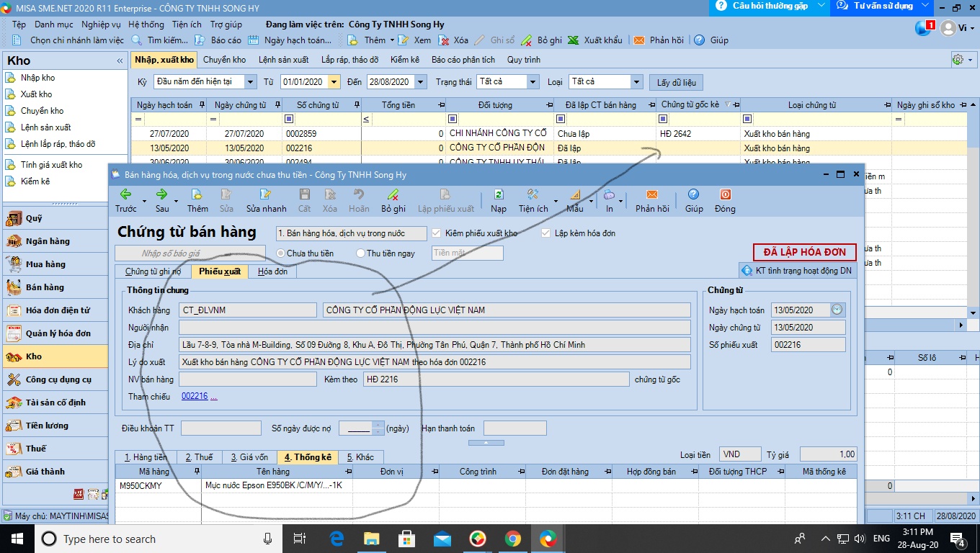Switch to the Hóa đơn tab
980x553 pixels.
[272, 271]
